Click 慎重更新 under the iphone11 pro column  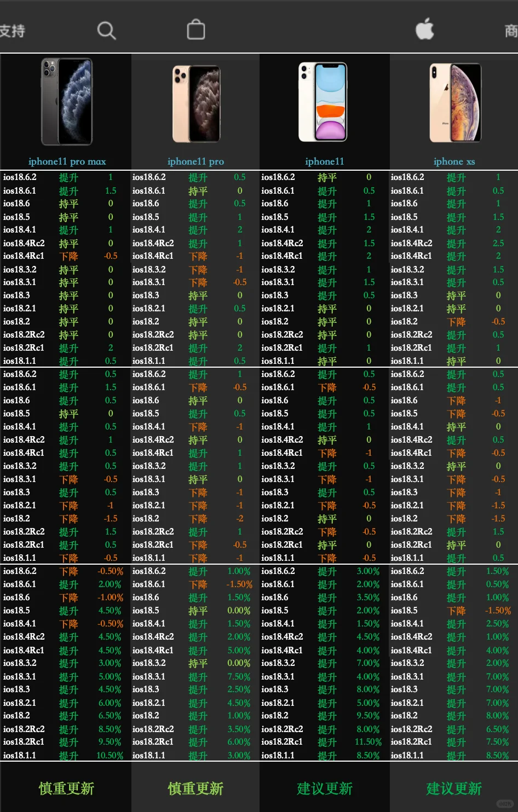tap(195, 788)
